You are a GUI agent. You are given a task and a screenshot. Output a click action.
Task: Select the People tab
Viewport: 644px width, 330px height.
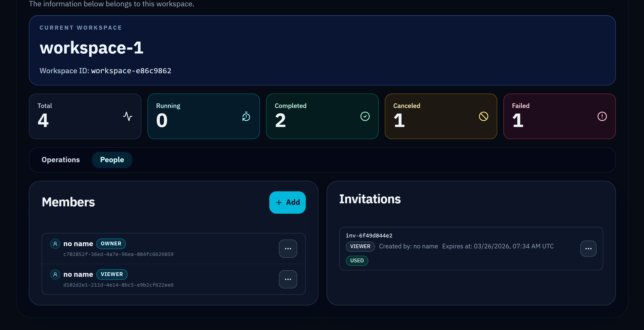(x=112, y=160)
